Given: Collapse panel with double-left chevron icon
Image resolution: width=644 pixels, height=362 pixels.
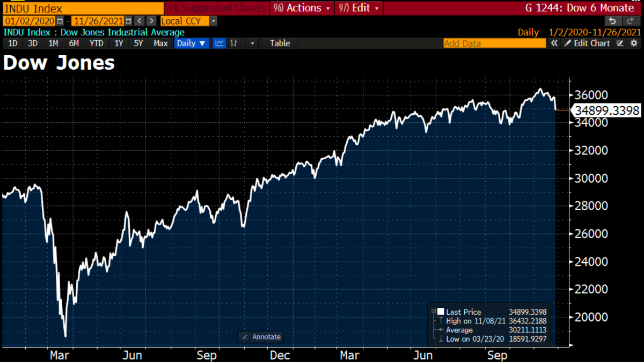Looking at the screenshot, I should (x=554, y=43).
